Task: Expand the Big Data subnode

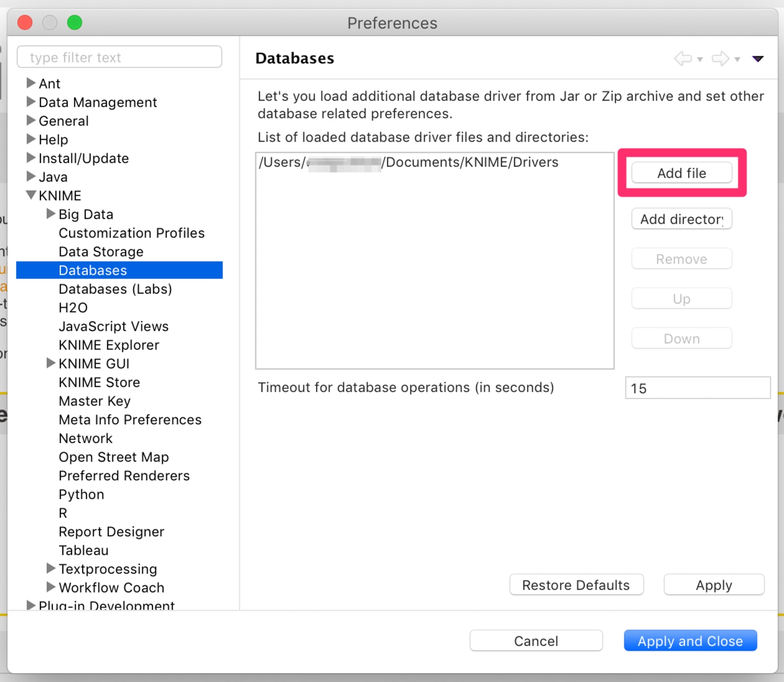Action: click(51, 213)
